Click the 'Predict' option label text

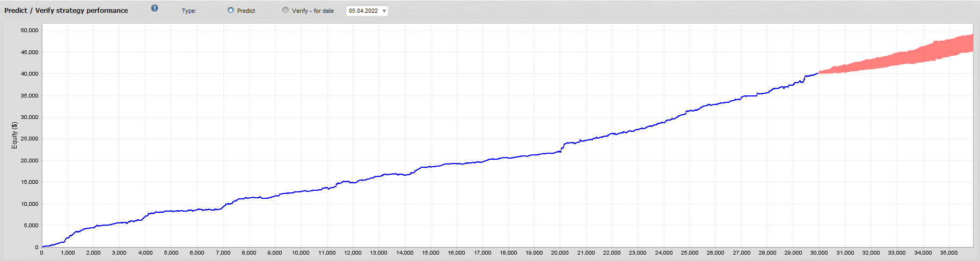click(x=246, y=11)
